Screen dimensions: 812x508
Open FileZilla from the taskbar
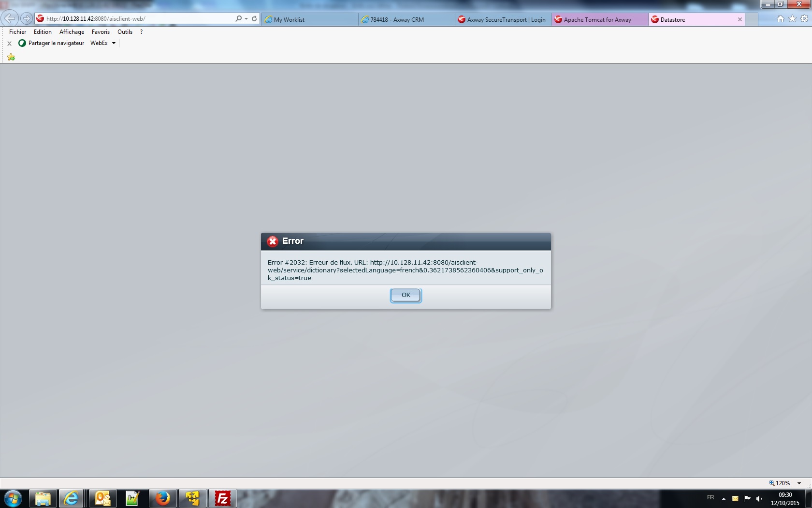tap(222, 498)
